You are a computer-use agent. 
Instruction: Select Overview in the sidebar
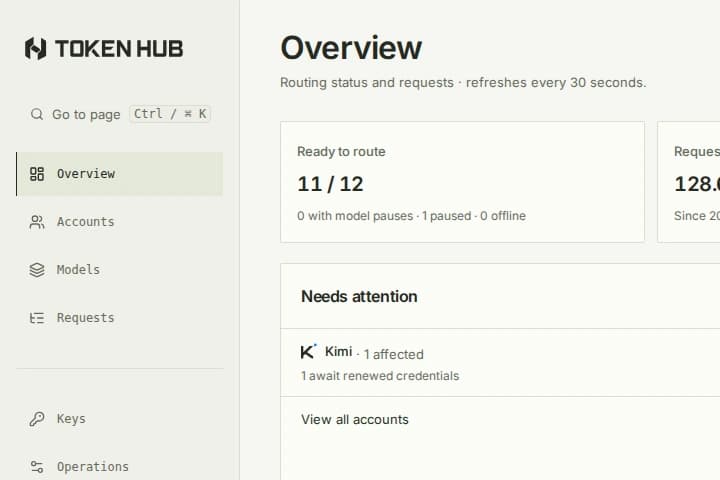[x=119, y=174]
